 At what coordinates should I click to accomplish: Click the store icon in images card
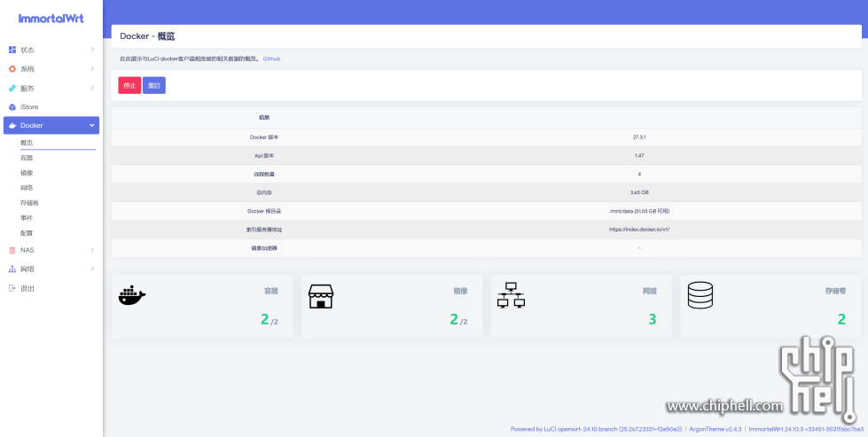point(320,295)
